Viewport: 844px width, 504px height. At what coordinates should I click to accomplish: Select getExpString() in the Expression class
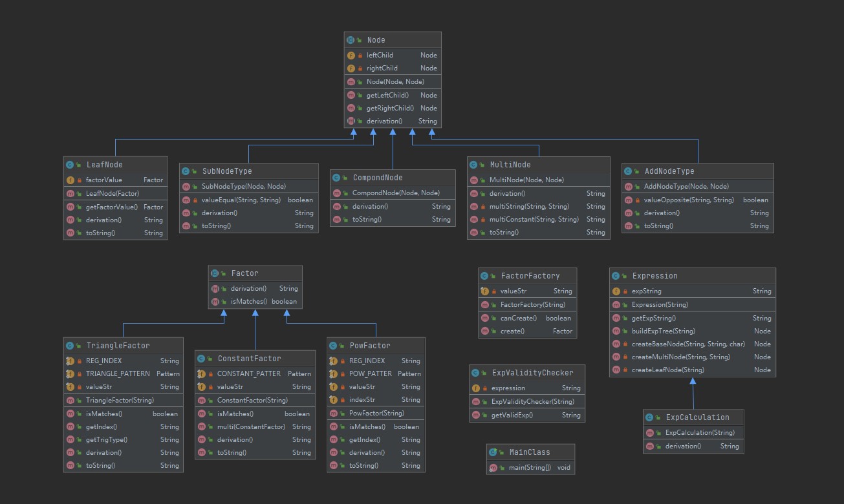pos(692,318)
